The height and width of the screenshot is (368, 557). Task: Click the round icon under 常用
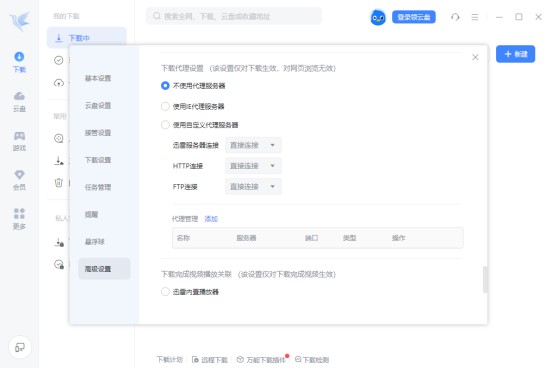59,138
